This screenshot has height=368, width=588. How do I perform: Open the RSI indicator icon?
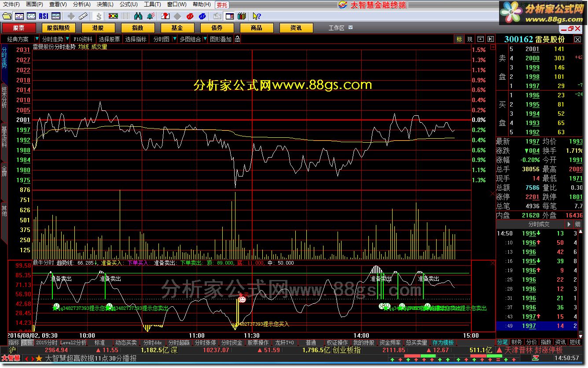click(44, 16)
